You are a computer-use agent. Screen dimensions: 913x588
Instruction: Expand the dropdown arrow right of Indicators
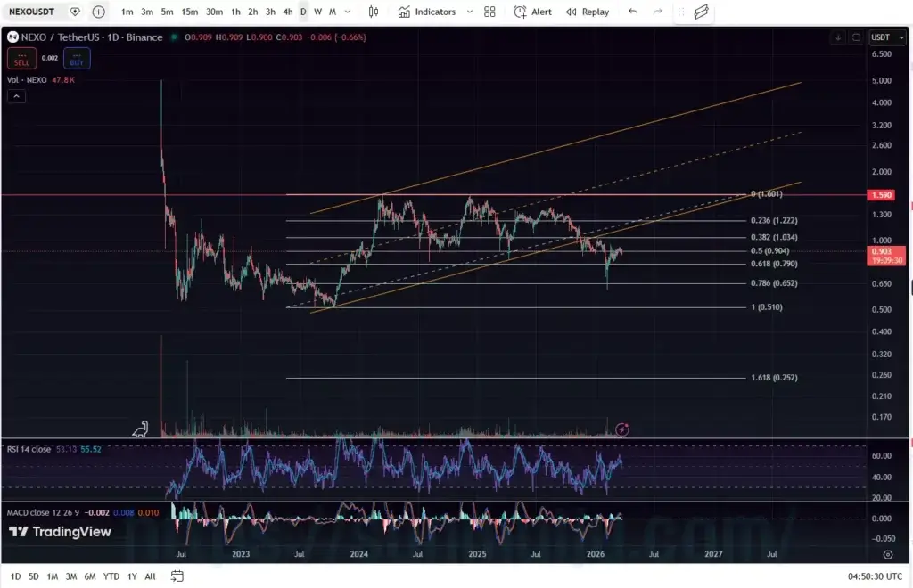pyautogui.click(x=469, y=12)
